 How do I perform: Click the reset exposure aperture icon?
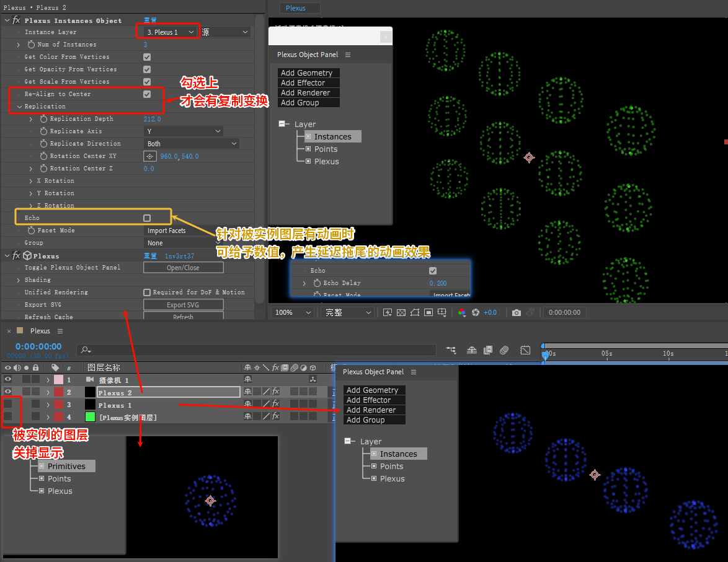[476, 312]
